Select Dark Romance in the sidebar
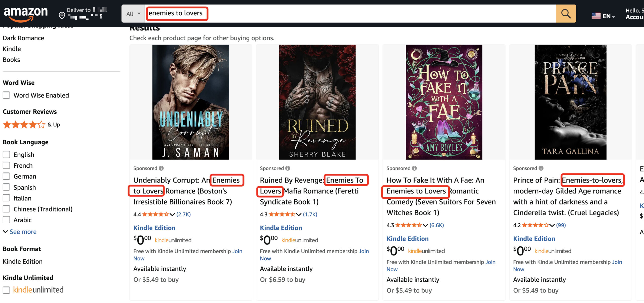 click(23, 38)
